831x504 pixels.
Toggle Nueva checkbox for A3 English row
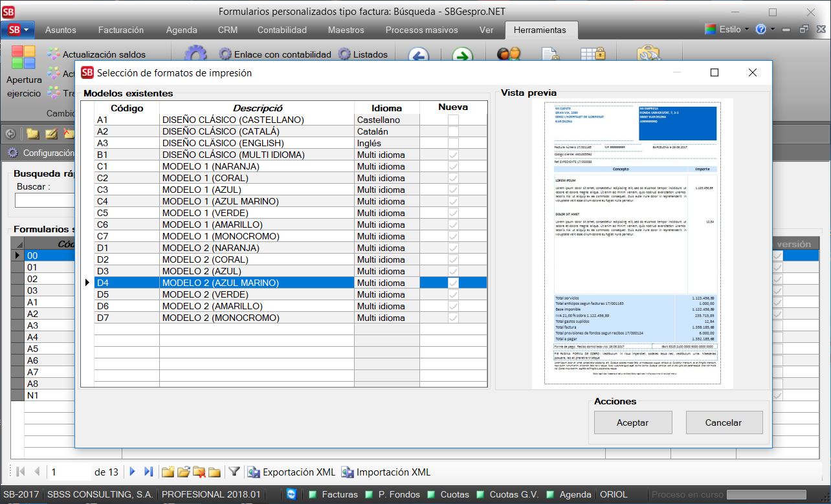tap(453, 143)
